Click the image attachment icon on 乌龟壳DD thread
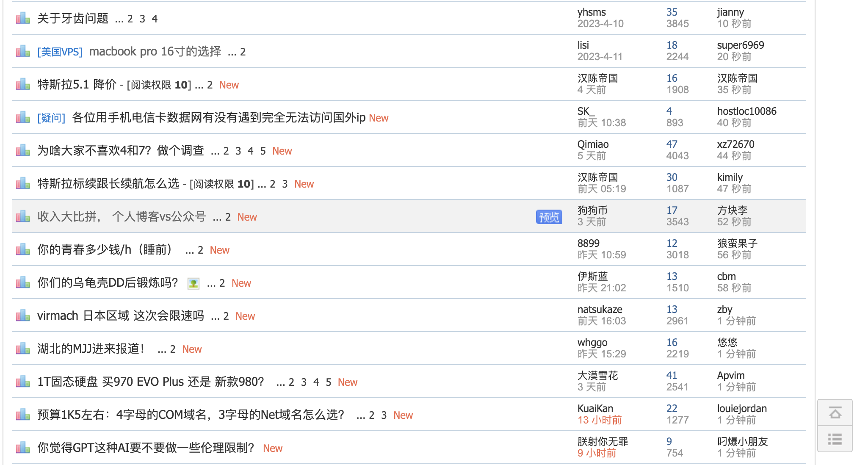The width and height of the screenshot is (868, 465). pos(194,283)
